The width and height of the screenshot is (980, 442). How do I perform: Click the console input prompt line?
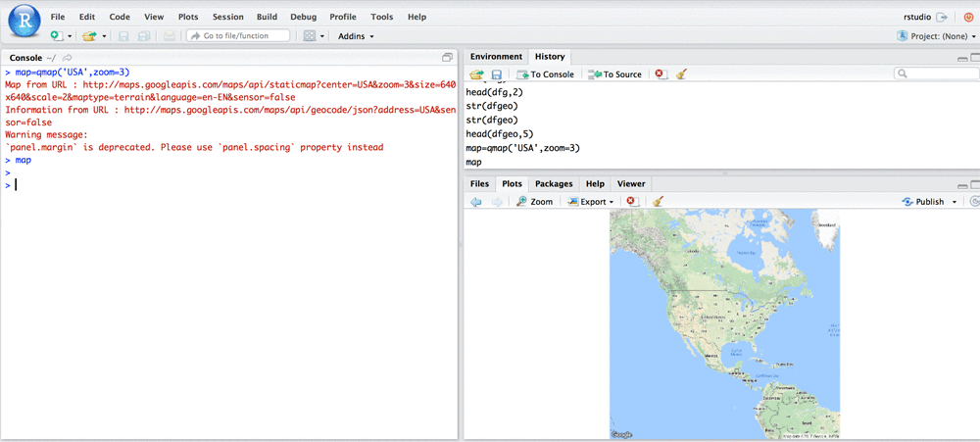point(228,185)
